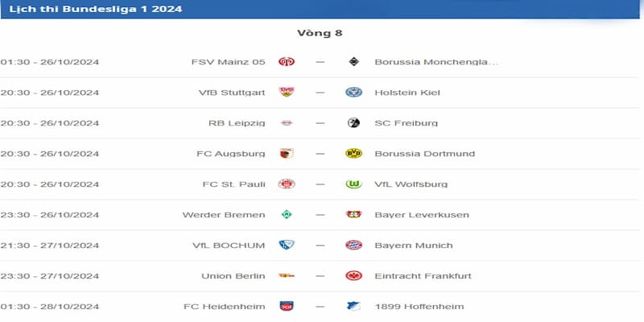Click the Eintracht Frankfurt eagle logo
Viewport: 644px width, 322px height.
pyautogui.click(x=353, y=276)
